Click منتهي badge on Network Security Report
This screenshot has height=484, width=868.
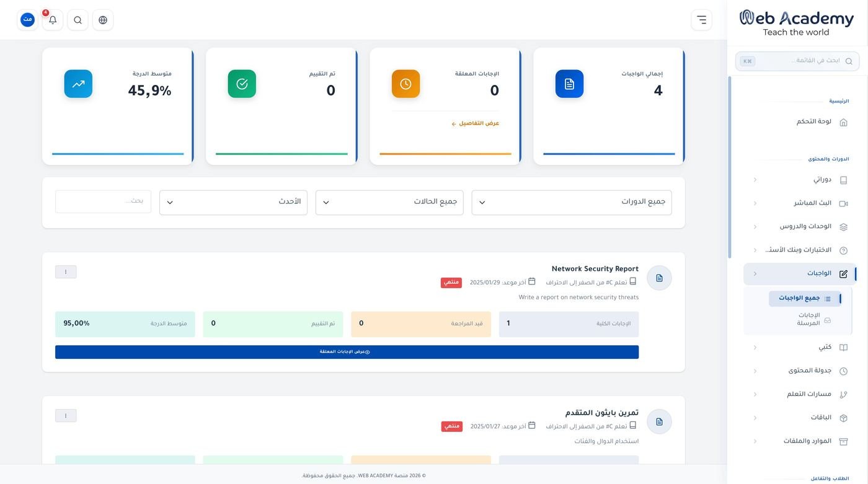coord(451,283)
